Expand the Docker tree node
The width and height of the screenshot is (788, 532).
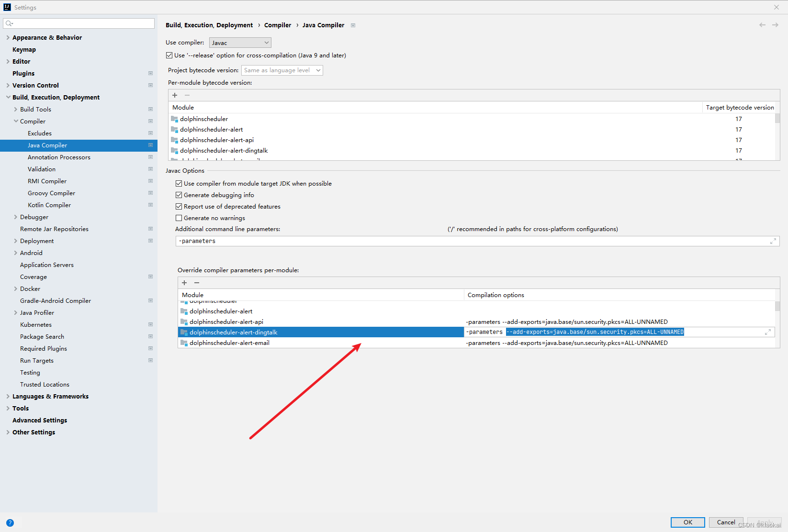click(x=16, y=288)
